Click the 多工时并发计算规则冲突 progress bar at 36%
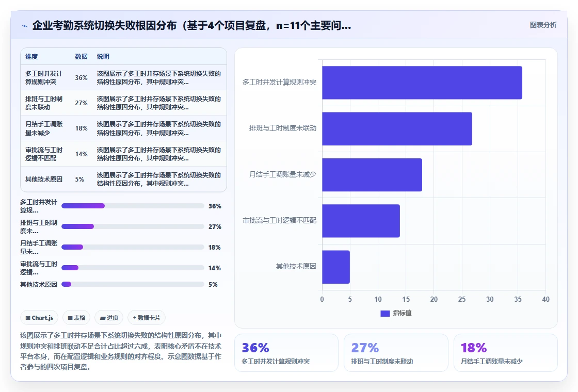 133,206
